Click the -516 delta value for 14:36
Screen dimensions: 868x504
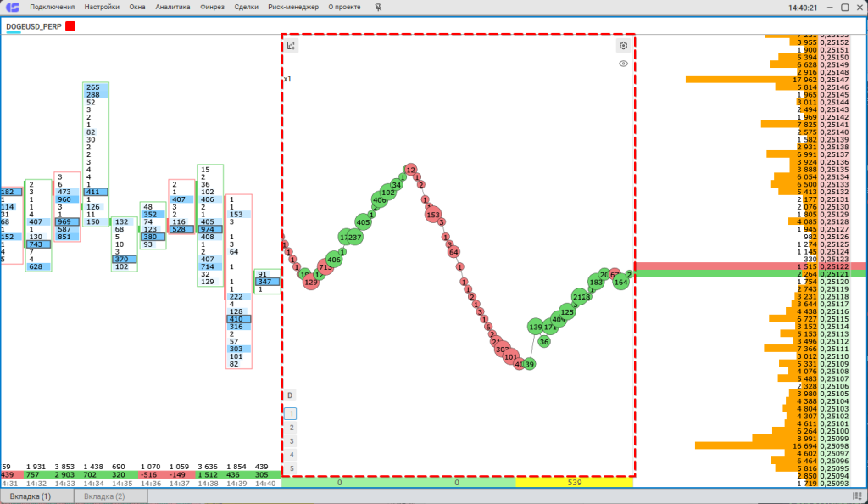[151, 474]
